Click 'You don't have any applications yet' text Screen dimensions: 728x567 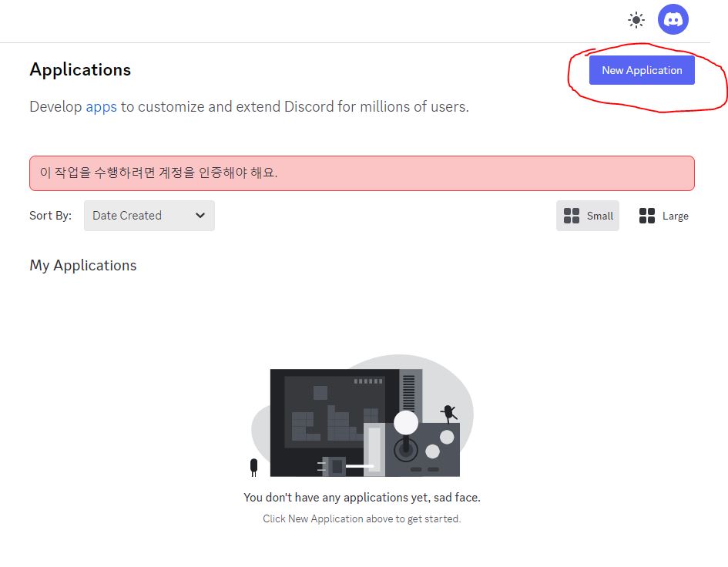pos(361,498)
